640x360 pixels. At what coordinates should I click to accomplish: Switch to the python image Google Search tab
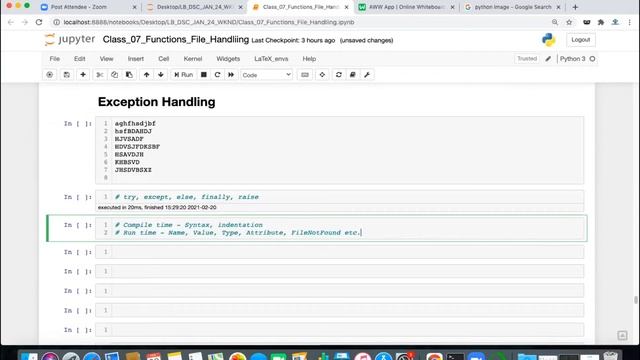tap(512, 7)
